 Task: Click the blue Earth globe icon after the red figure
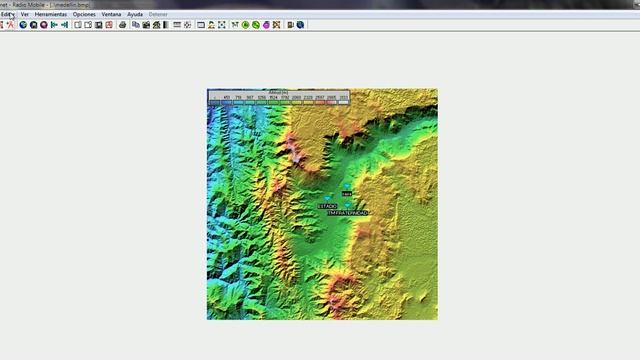23,25
